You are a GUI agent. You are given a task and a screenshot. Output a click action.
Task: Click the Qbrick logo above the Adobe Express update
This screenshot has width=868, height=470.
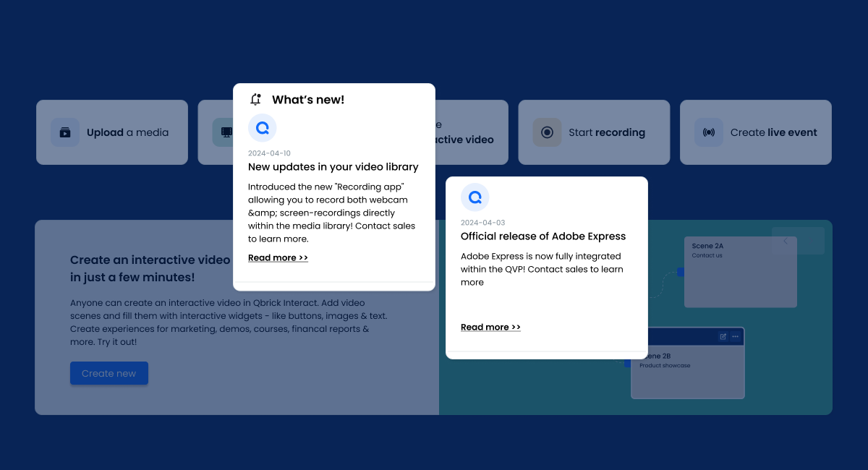475,196
